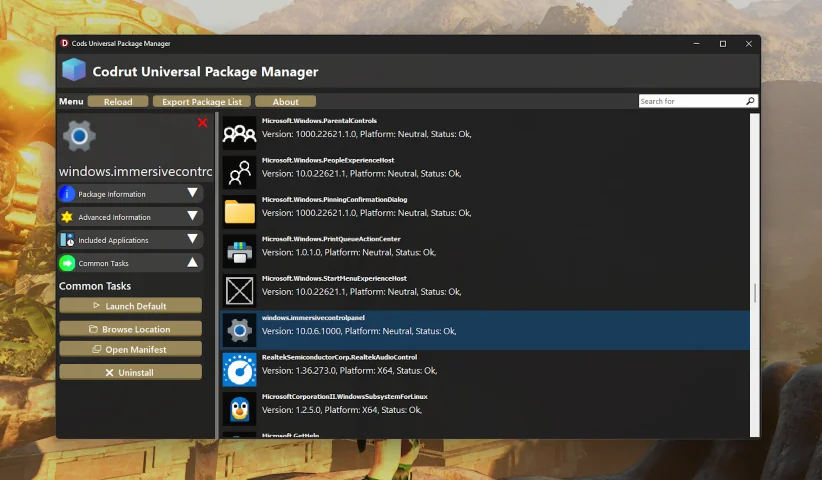Expand Package Information section arrow
This screenshot has width=822, height=480.
pyautogui.click(x=192, y=193)
